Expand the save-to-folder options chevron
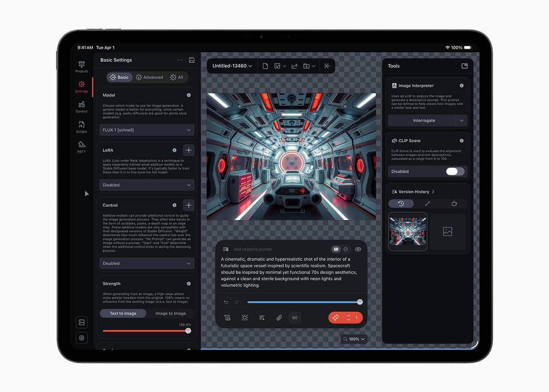Image resolution: width=549 pixels, height=392 pixels. (314, 66)
